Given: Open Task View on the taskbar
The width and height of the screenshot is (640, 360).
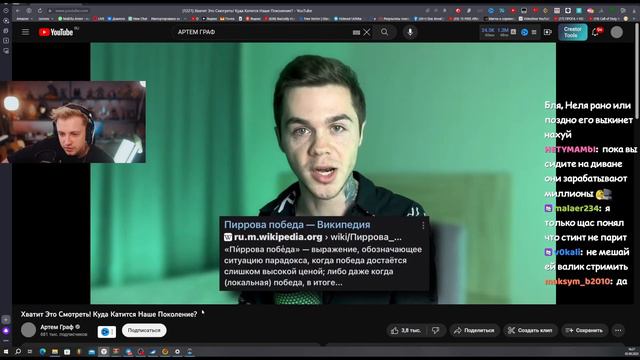Looking at the screenshot, I should click(30, 351).
